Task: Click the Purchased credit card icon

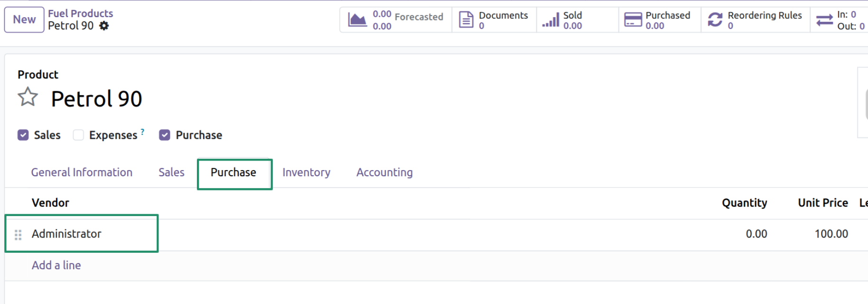Action: tap(633, 20)
